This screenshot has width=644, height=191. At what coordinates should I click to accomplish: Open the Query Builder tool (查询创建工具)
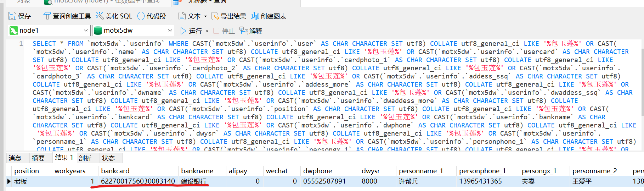[x=67, y=16]
